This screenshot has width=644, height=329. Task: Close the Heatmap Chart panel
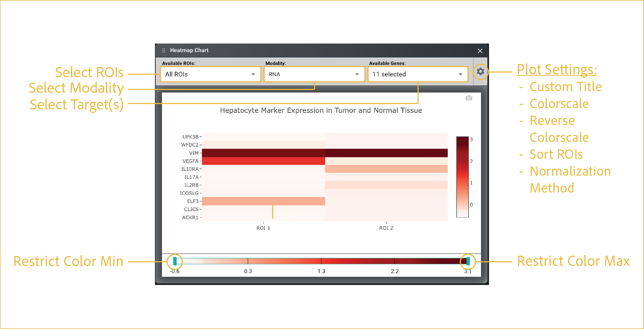click(x=480, y=51)
